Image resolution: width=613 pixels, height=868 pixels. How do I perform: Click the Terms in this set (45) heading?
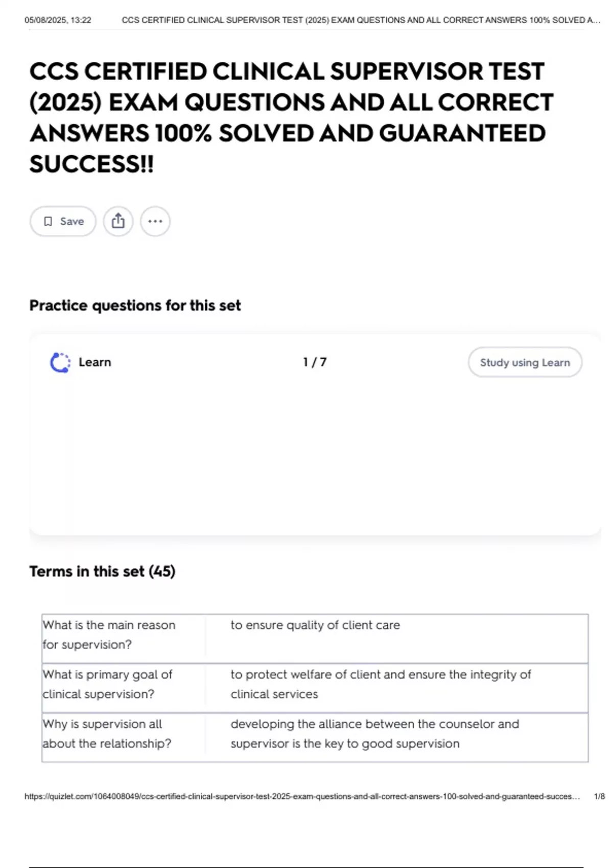(x=102, y=571)
